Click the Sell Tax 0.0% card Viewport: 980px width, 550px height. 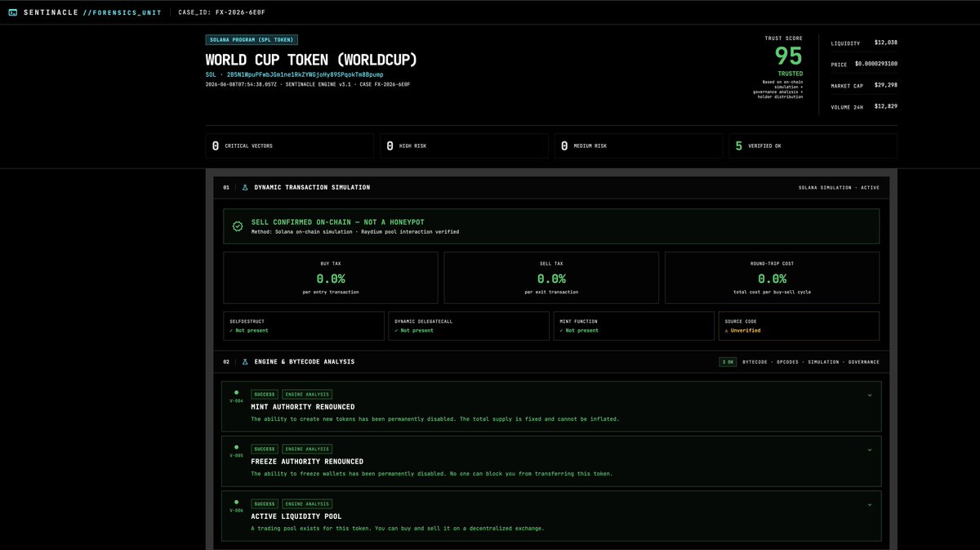551,278
